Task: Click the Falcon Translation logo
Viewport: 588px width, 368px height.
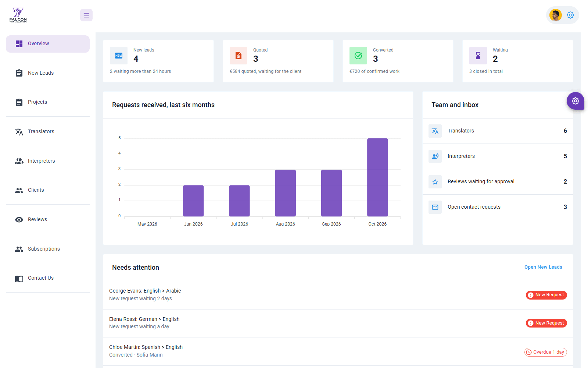Action: pyautogui.click(x=18, y=15)
